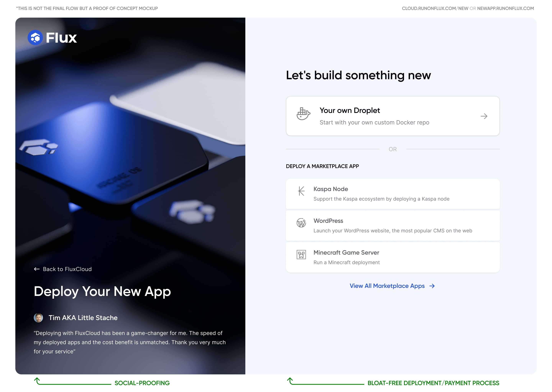552x392 pixels.
Task: Click the testimonial quote text
Action: [x=130, y=342]
